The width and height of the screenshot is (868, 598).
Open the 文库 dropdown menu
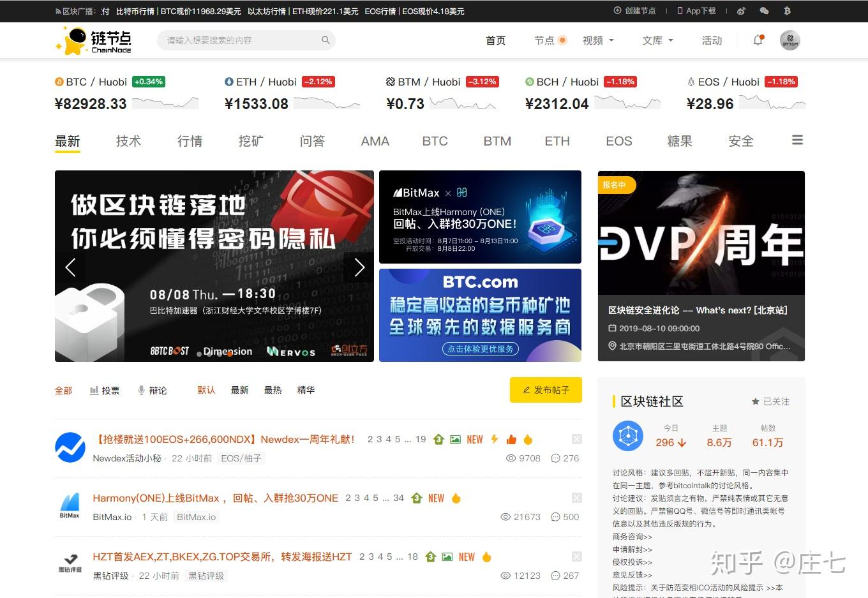click(x=657, y=40)
